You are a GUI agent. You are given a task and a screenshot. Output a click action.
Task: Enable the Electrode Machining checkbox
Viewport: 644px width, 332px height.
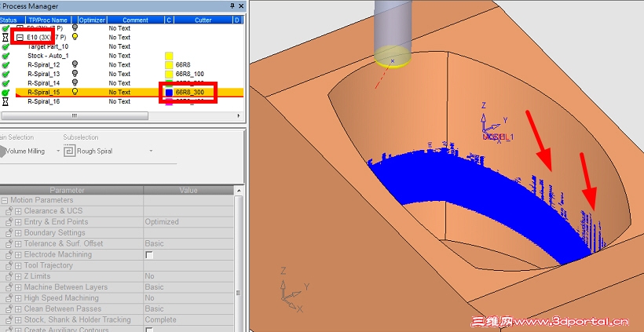tap(149, 255)
